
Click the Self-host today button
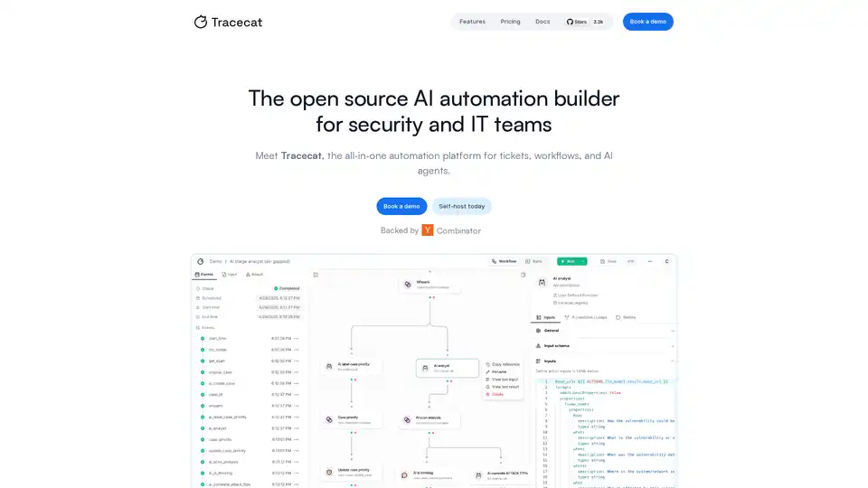coord(461,206)
